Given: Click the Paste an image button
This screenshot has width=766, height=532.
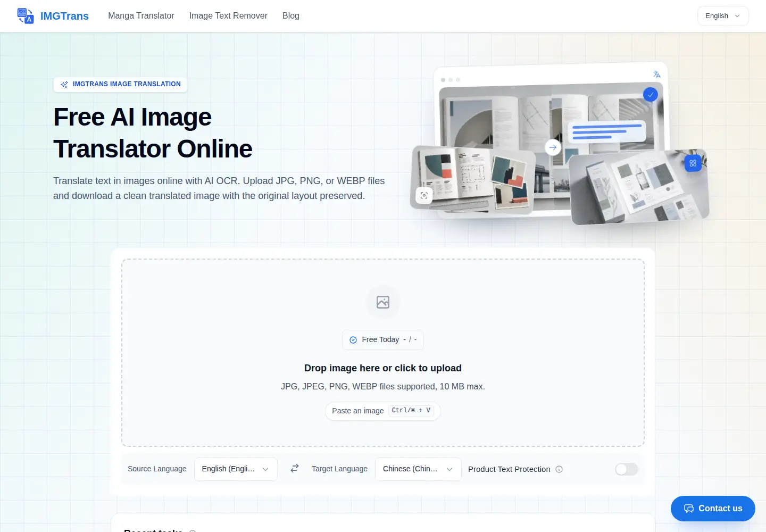Looking at the screenshot, I should [383, 411].
